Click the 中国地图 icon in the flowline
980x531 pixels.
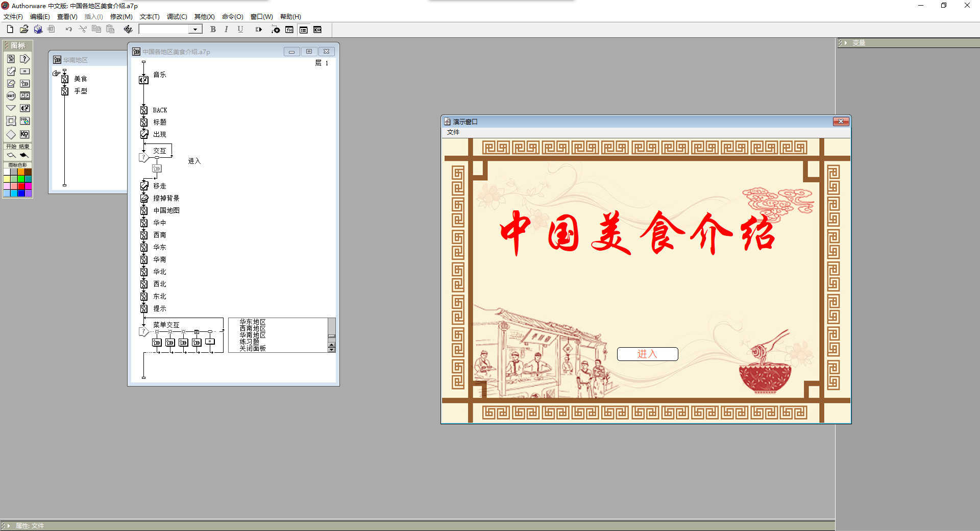point(144,210)
